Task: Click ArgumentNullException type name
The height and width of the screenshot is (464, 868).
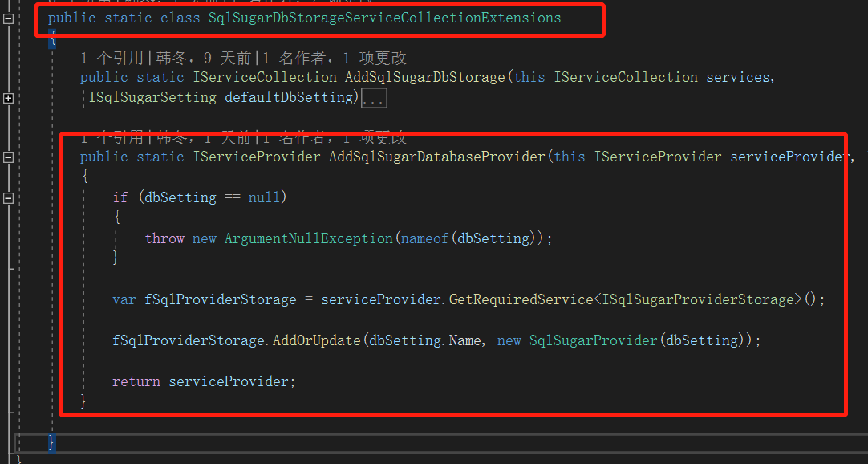Action: pyautogui.click(x=308, y=238)
